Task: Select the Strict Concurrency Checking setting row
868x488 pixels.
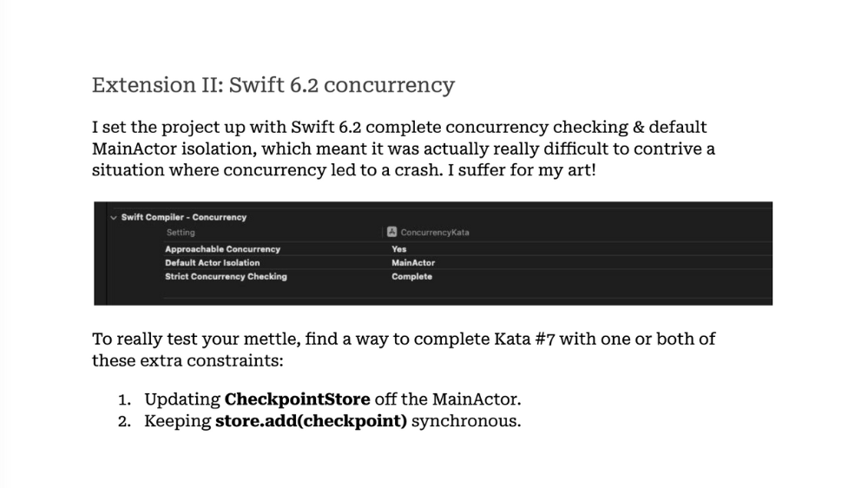Action: tap(226, 277)
